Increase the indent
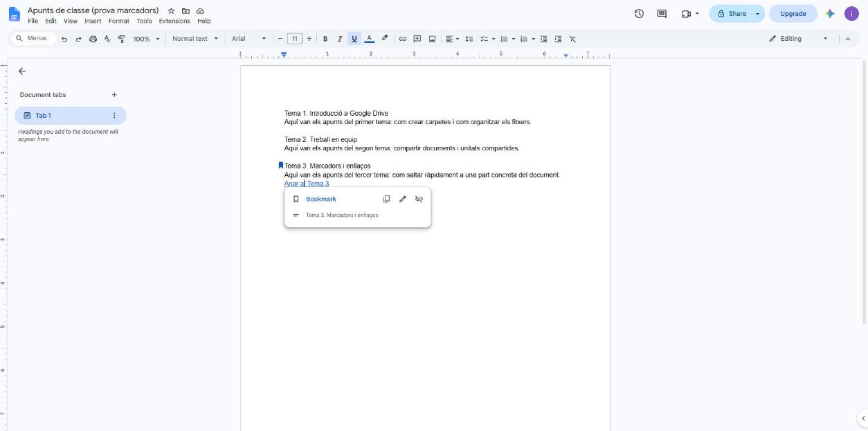This screenshot has width=868, height=431. (558, 39)
